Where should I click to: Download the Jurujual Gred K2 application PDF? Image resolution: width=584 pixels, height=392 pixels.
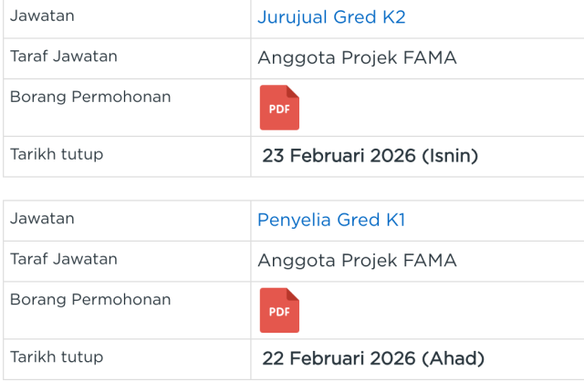point(279,108)
